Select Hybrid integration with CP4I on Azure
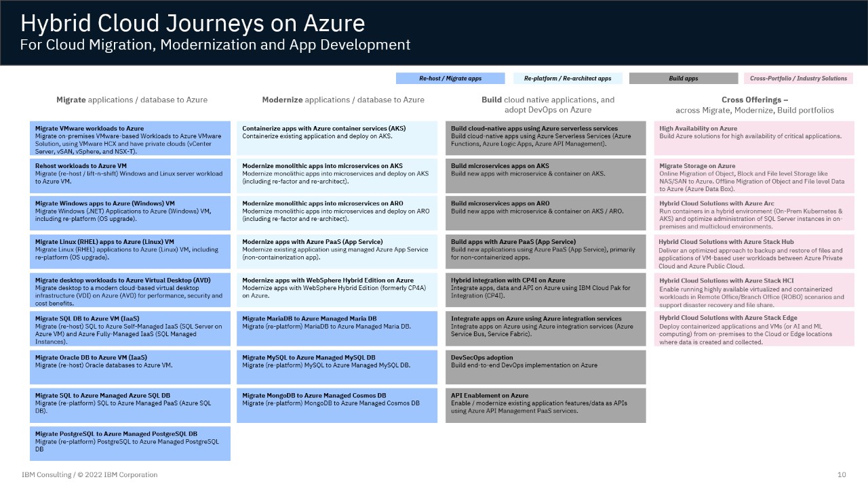 tap(546, 290)
